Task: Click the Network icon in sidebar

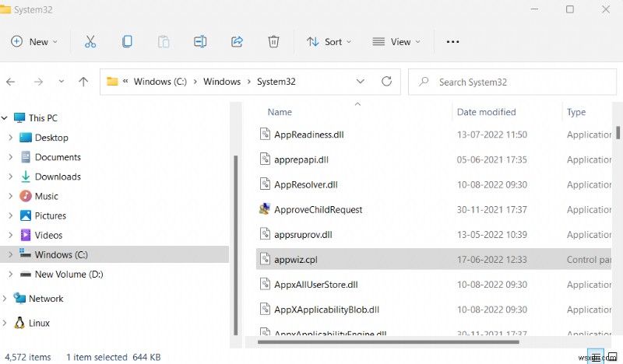Action: (x=19, y=298)
